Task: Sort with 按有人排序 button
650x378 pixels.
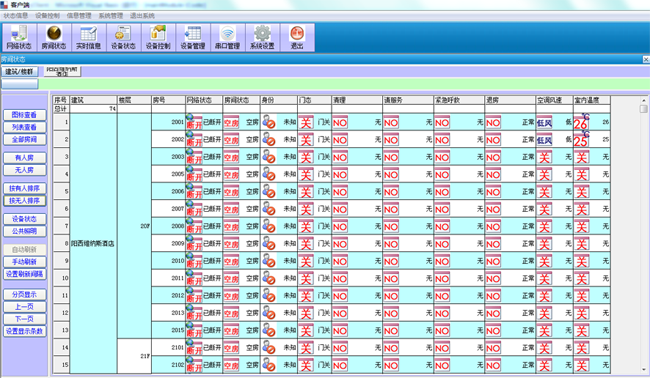Action: 24,189
